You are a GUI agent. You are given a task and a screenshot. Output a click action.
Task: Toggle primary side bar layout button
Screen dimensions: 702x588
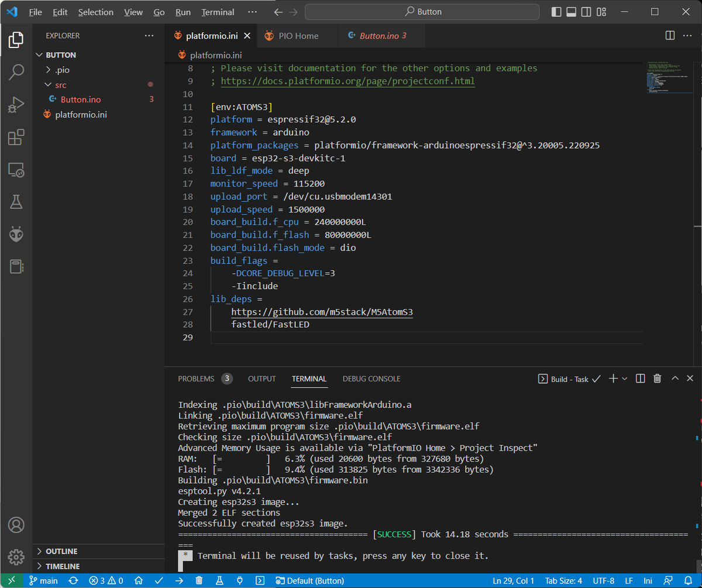(556, 12)
